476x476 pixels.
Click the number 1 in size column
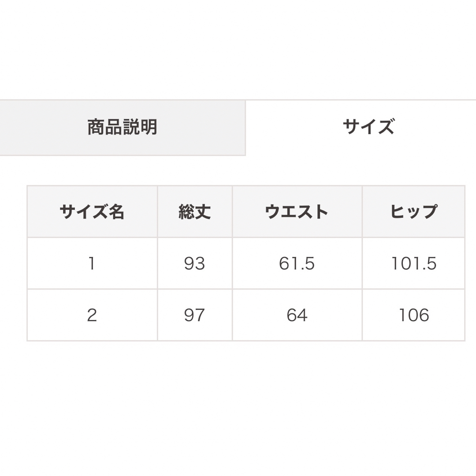tap(92, 263)
